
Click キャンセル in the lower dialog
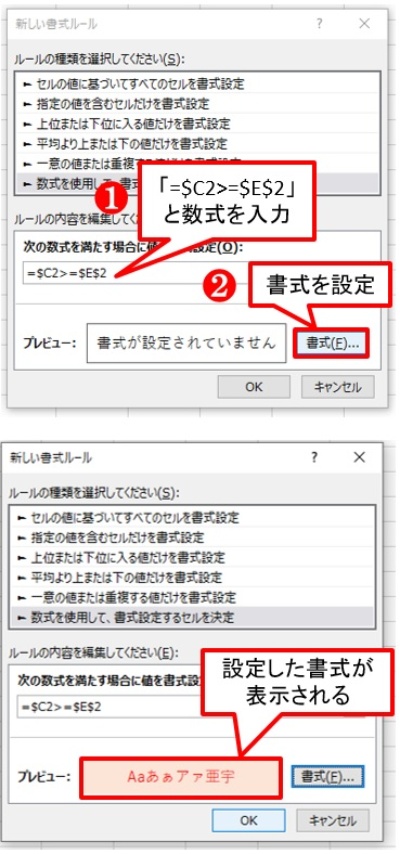coord(333,820)
